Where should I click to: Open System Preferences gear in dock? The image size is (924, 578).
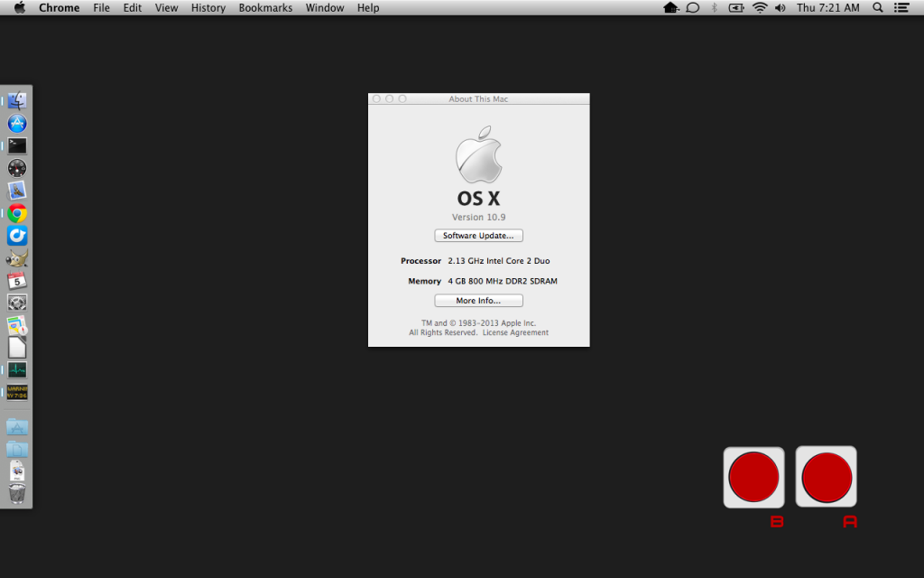[17, 303]
